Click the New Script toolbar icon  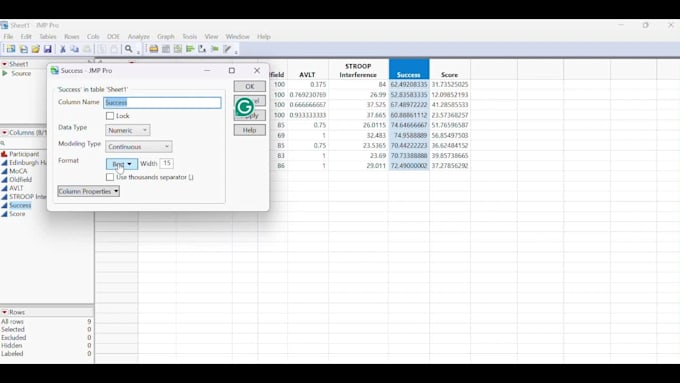23,49
